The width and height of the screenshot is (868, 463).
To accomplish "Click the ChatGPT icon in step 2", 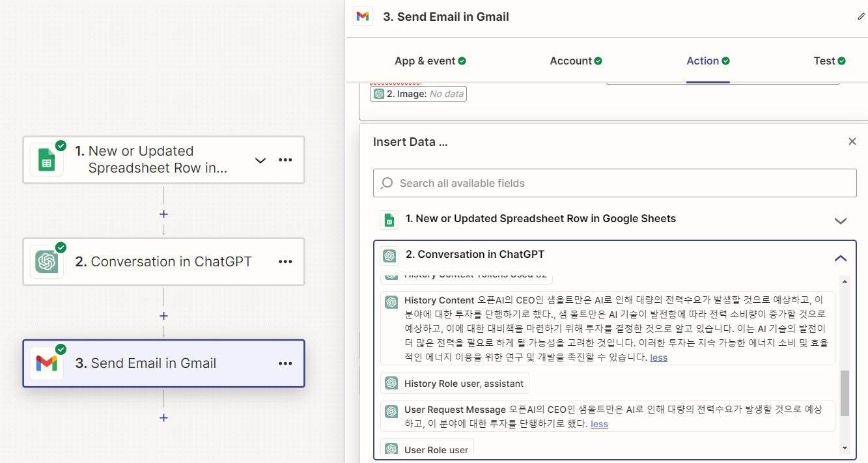I will 46,262.
